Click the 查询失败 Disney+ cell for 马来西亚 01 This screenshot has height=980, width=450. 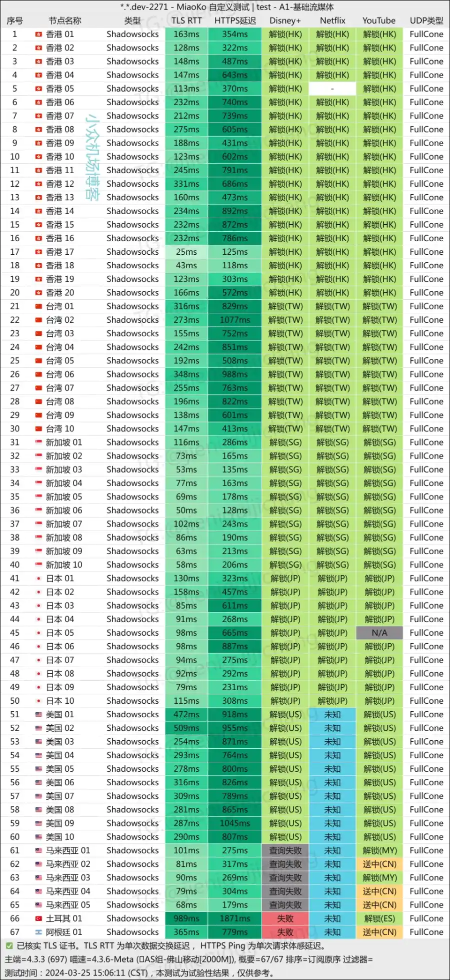pyautogui.click(x=285, y=850)
